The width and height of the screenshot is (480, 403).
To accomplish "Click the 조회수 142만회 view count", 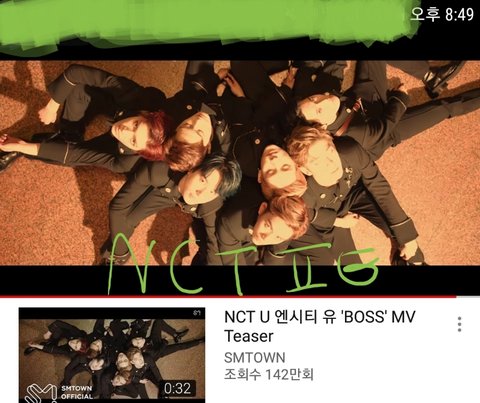I will tap(269, 374).
